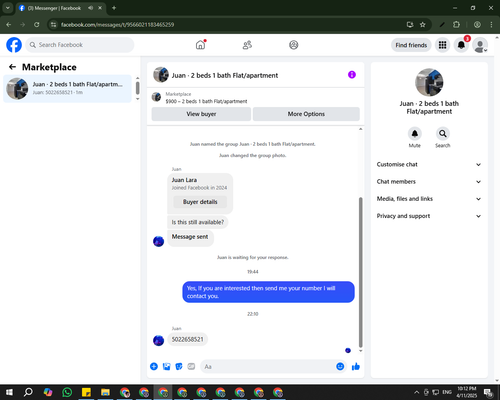This screenshot has width=500, height=400.
Task: Click the group photo in right panel
Action: 429,82
